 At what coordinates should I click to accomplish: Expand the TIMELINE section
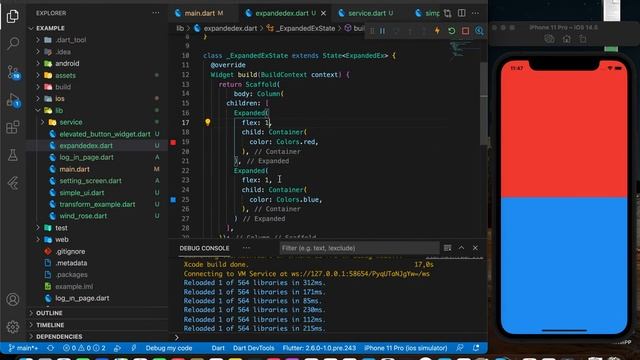pos(50,325)
